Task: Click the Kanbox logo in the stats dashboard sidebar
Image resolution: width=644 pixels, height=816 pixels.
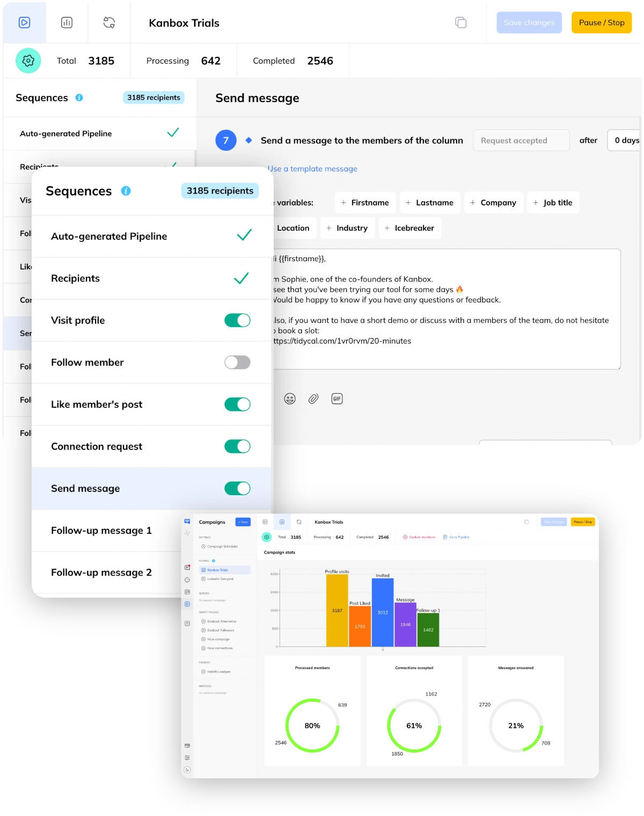Action: 187,521
